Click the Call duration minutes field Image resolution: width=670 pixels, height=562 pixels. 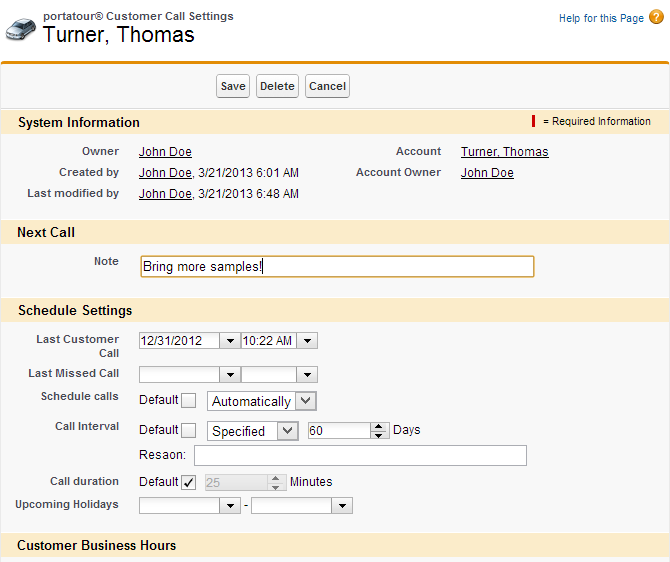click(236, 483)
